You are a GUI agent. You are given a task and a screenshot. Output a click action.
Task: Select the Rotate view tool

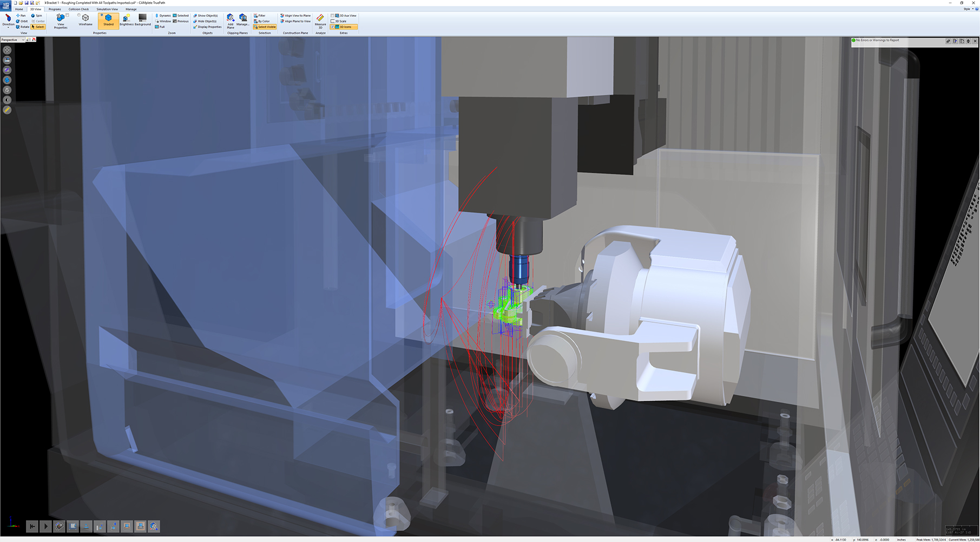click(x=22, y=27)
